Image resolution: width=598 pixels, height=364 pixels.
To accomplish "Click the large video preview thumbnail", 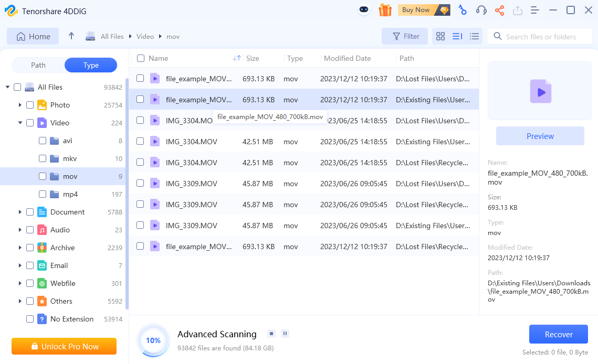I will click(x=540, y=91).
